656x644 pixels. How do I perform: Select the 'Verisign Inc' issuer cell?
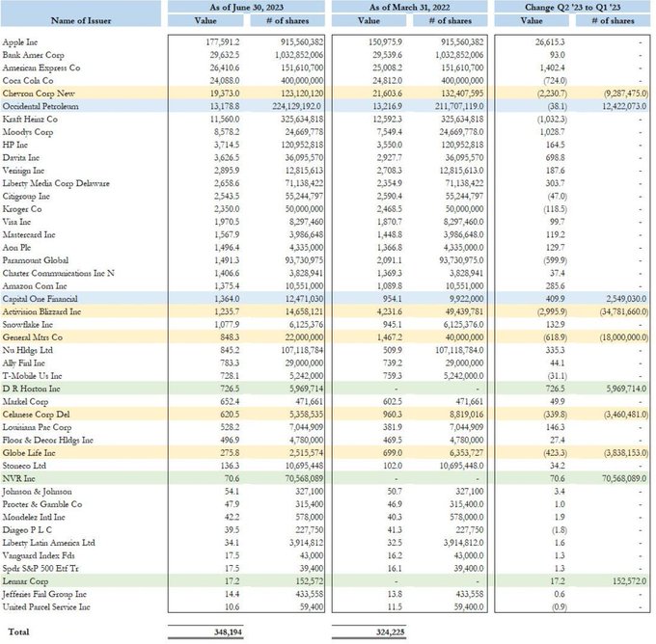click(x=23, y=171)
